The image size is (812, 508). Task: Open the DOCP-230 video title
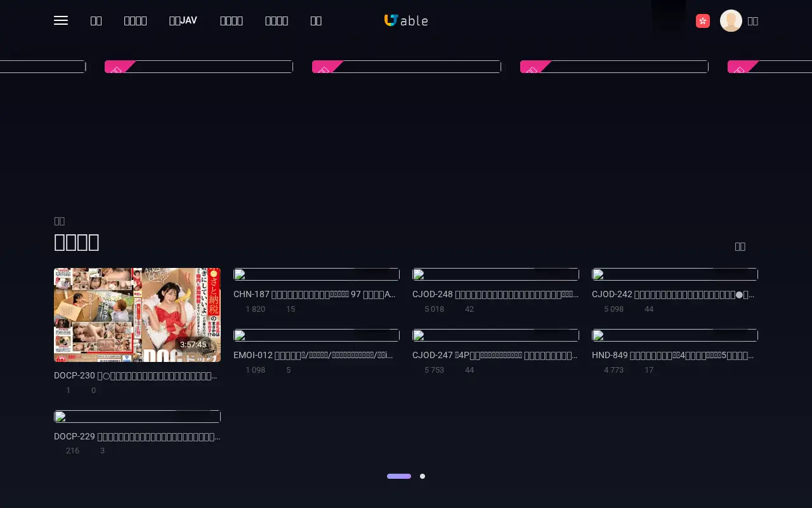pos(137,375)
